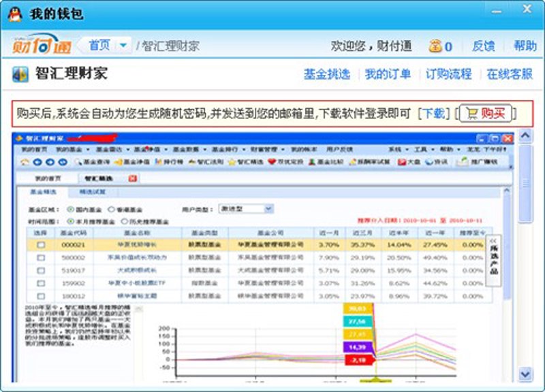
Task: Open the dropdown arrow next to 首页
Action: click(x=123, y=45)
